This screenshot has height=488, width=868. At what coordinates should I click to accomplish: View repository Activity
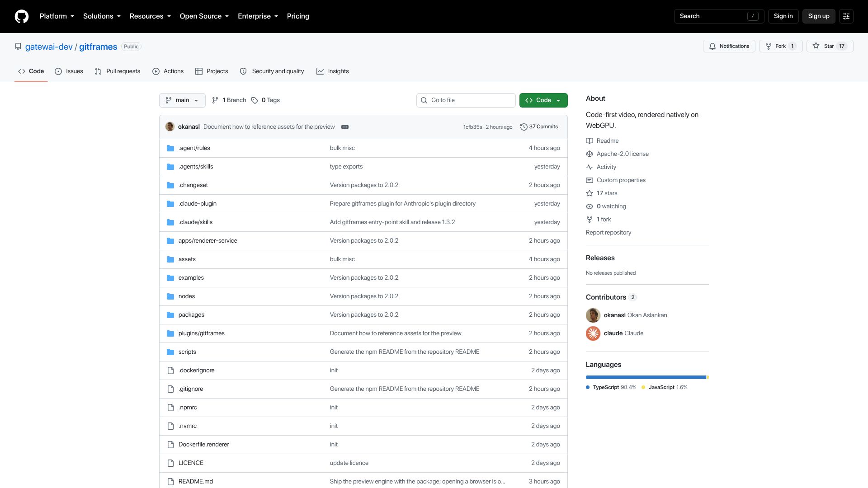click(x=601, y=167)
